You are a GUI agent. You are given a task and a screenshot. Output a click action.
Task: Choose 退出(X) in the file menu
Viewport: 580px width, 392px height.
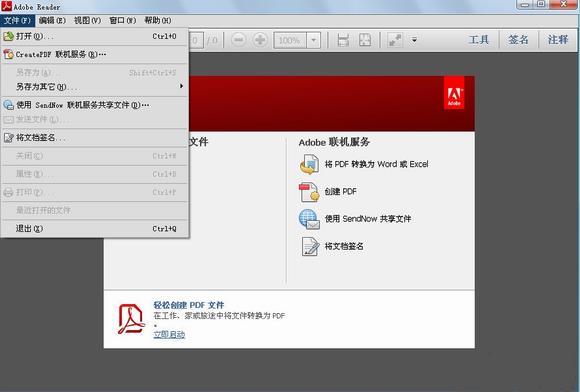(x=95, y=229)
